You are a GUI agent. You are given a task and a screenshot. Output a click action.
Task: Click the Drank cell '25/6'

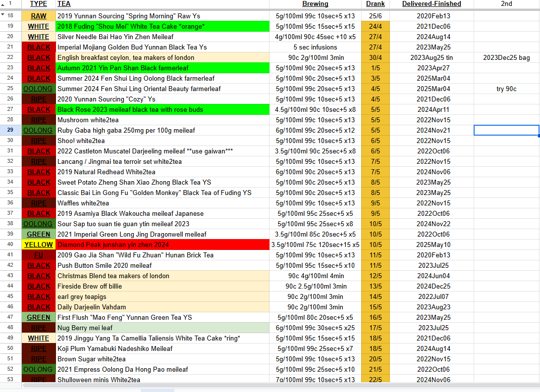tap(376, 16)
